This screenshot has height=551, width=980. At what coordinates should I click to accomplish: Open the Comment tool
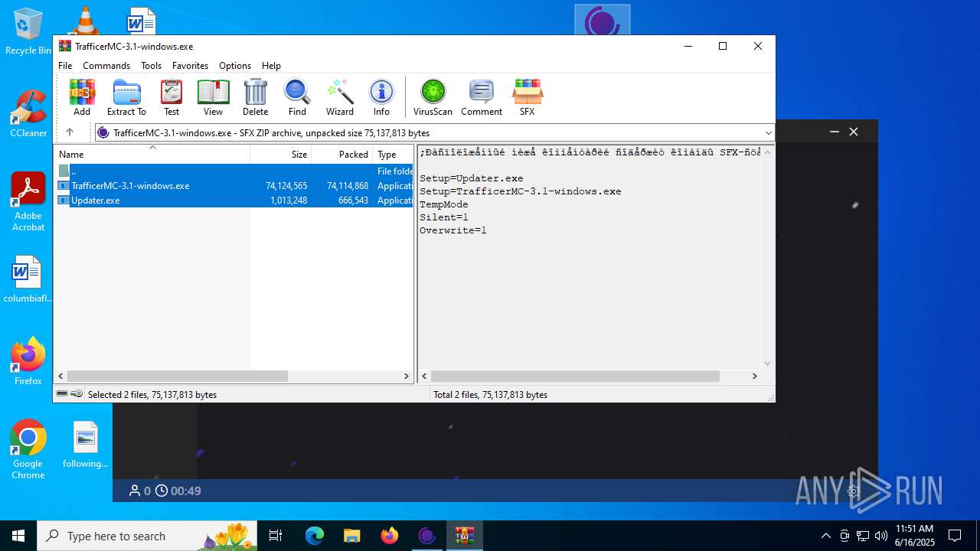(x=482, y=97)
